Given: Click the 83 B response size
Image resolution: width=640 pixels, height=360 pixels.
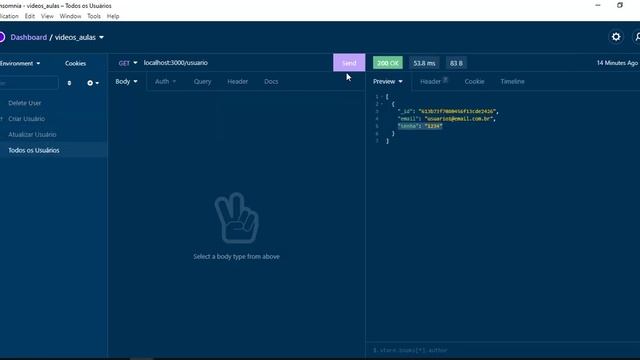Looking at the screenshot, I should (x=456, y=63).
